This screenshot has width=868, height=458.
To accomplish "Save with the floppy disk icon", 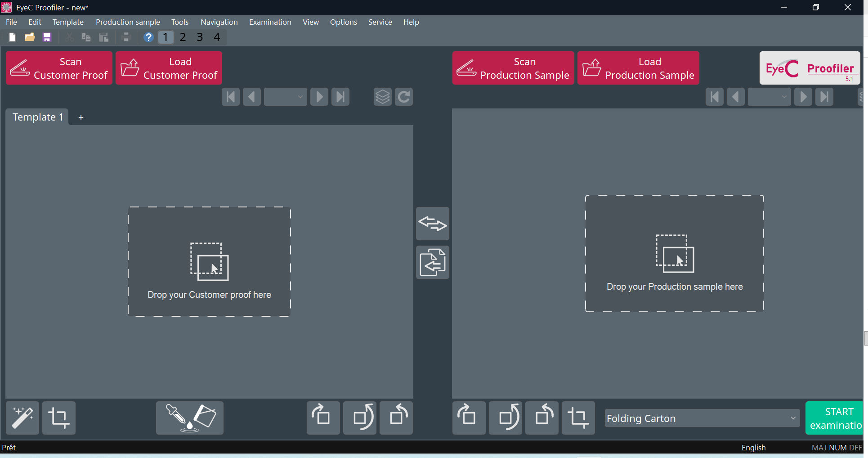I will [x=47, y=37].
